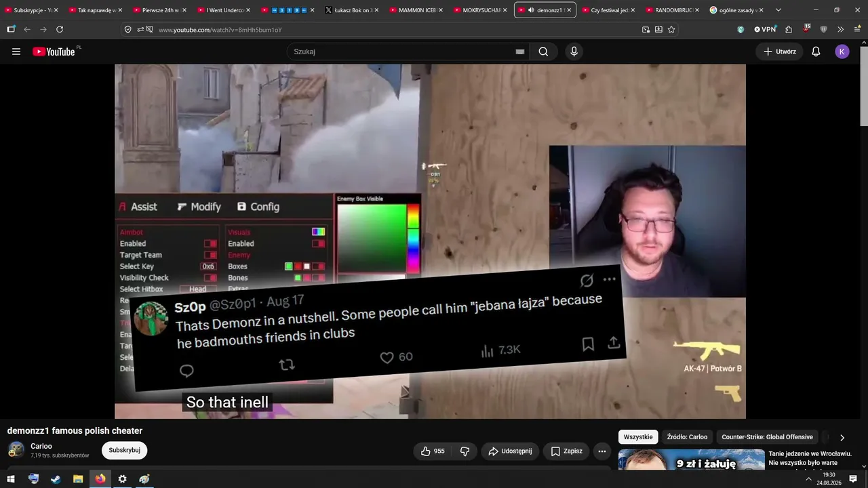The height and width of the screenshot is (488, 868).
Task: Open the YouTube notifications bell
Action: 816,52
